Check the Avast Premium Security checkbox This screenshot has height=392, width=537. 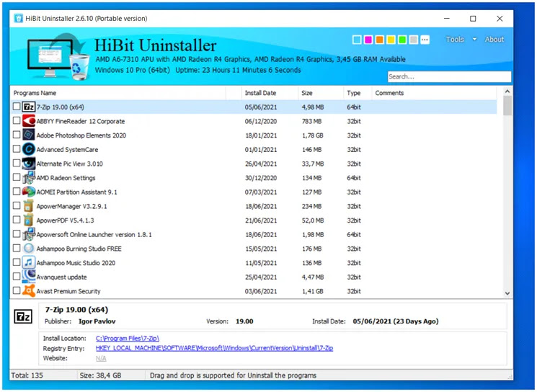coord(17,290)
